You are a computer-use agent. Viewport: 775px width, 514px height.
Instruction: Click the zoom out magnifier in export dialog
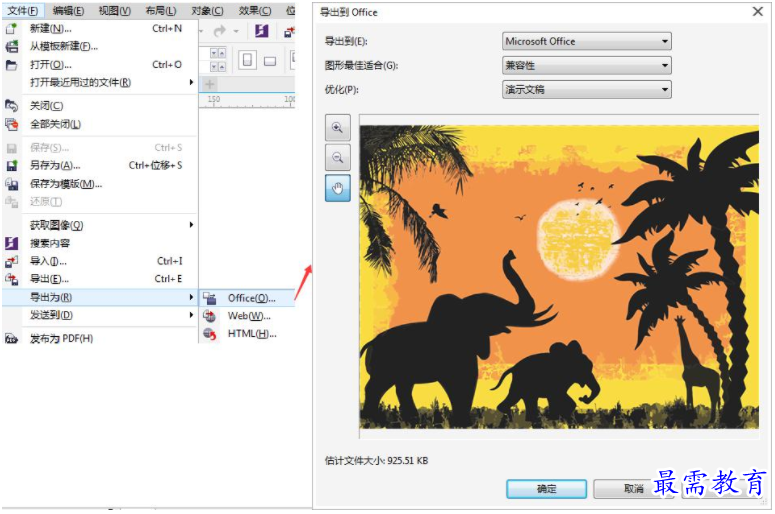pos(338,158)
